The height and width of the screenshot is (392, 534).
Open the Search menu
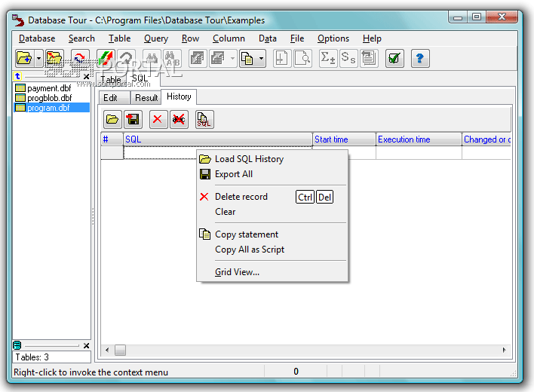pos(81,38)
